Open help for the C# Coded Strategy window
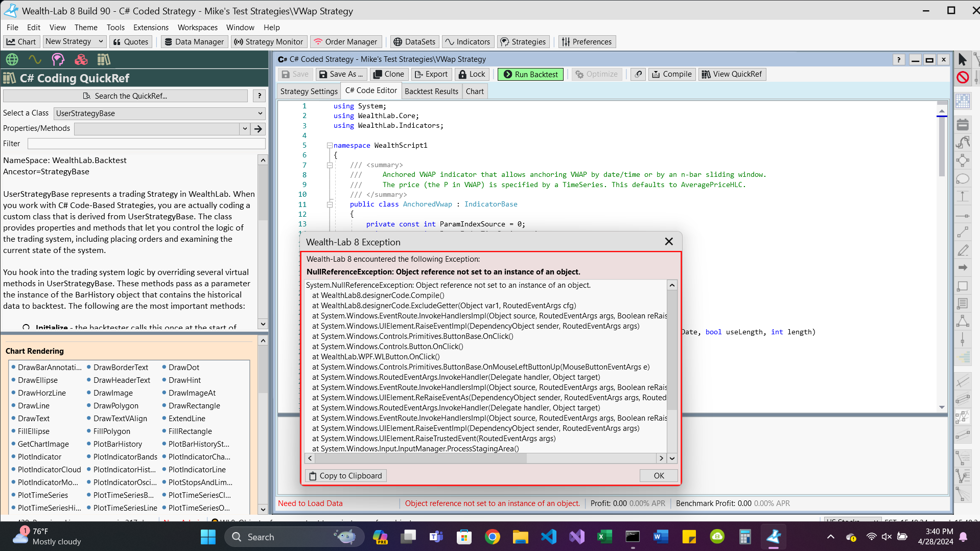 click(899, 60)
